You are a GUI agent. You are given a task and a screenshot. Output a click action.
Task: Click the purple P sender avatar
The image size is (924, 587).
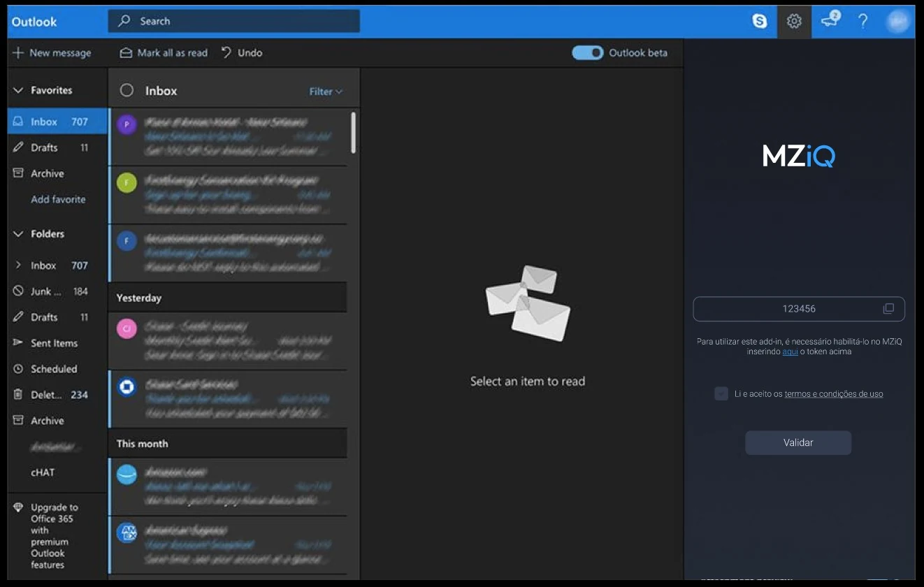127,125
